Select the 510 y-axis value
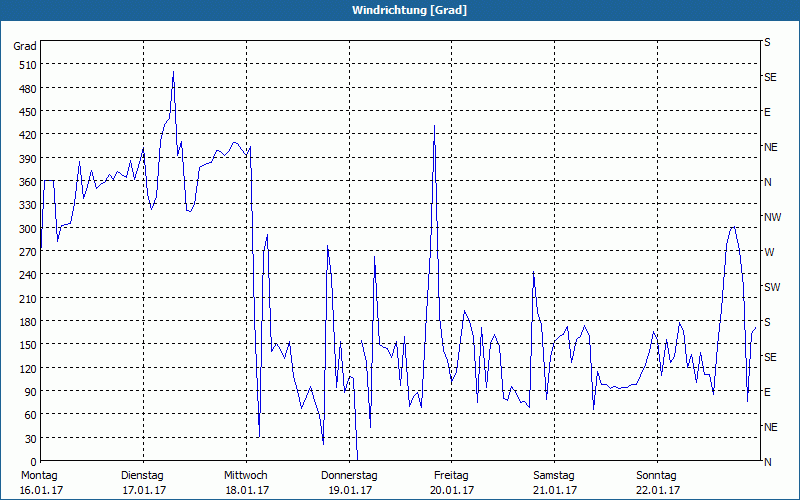The image size is (800, 500). 28,65
